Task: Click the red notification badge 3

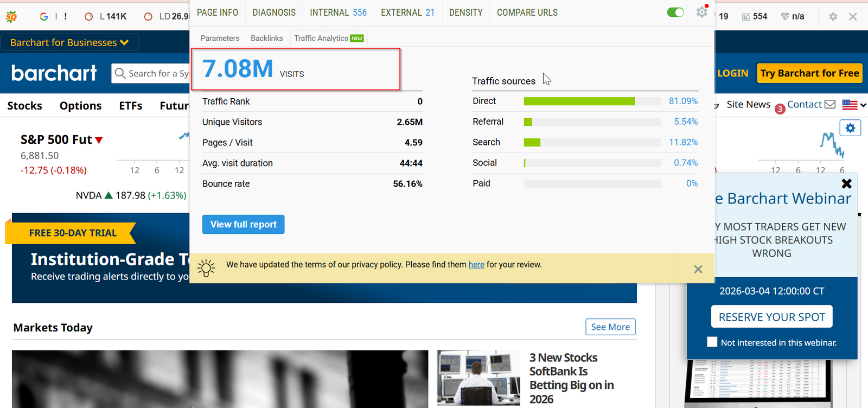Action: (780, 109)
